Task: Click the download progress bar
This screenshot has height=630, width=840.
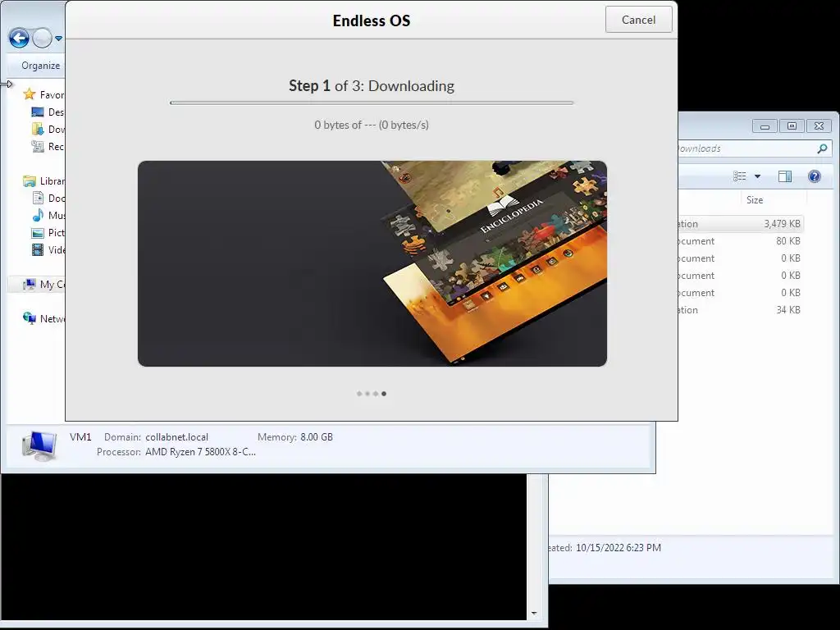Action: tap(372, 103)
